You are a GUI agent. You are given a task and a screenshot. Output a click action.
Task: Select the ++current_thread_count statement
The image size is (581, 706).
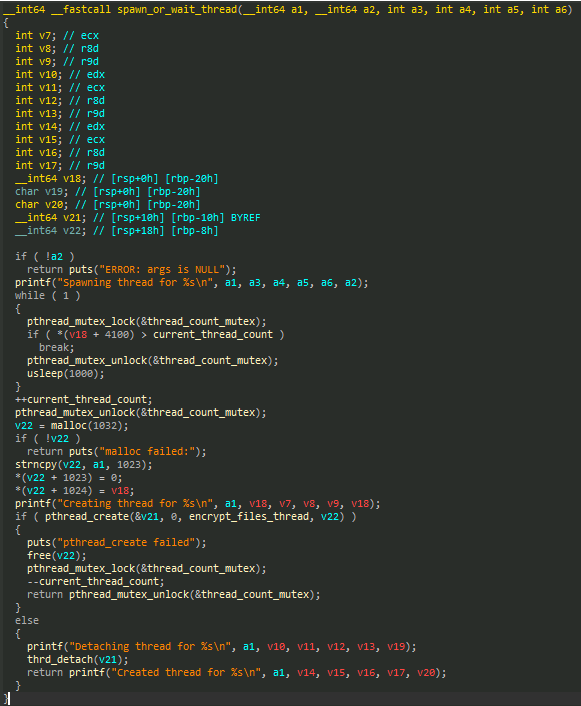tap(83, 400)
